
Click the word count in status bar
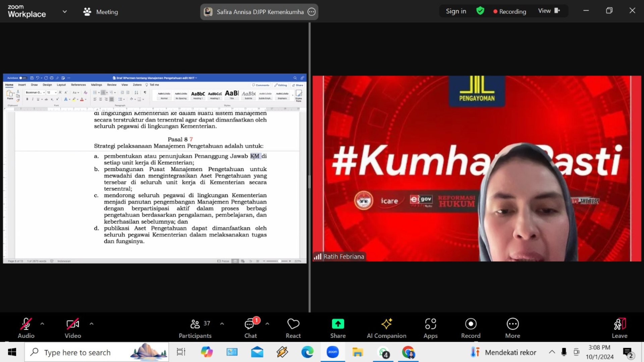[37, 261]
